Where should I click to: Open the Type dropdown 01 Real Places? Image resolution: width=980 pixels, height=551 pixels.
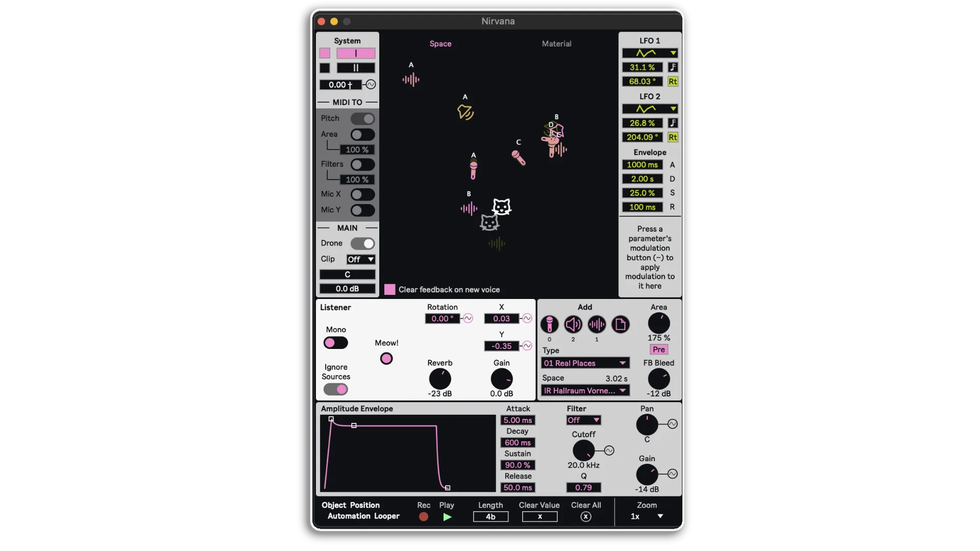tap(585, 363)
